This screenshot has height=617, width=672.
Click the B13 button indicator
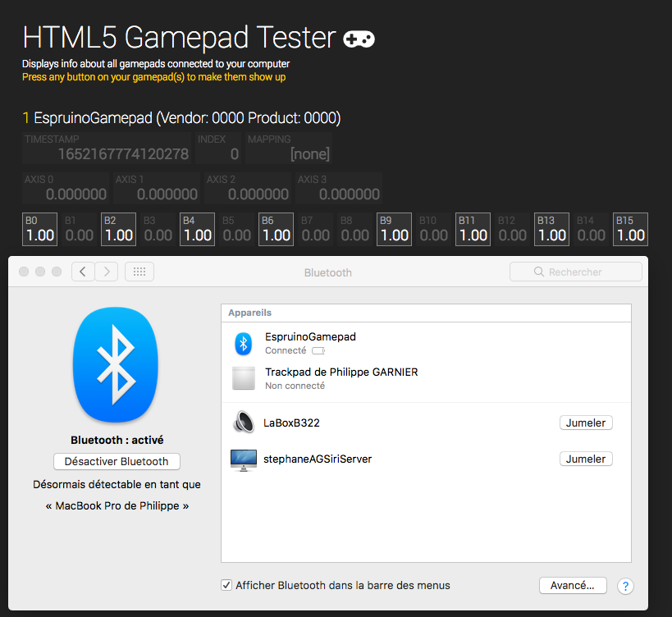click(552, 229)
